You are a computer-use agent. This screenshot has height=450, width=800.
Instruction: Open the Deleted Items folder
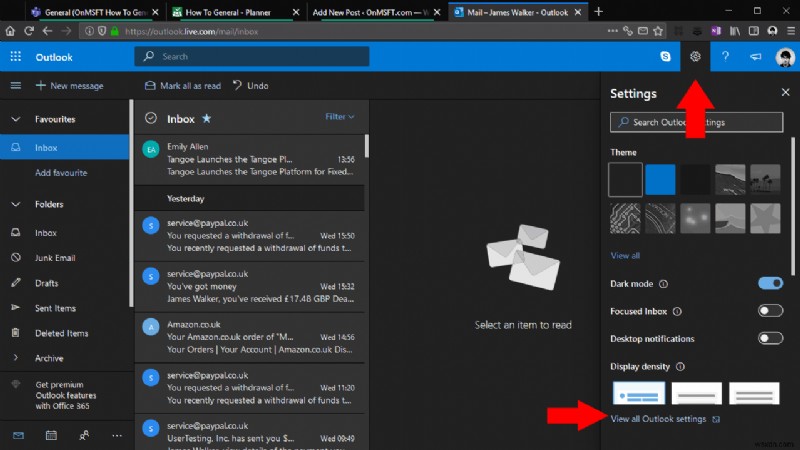point(61,333)
